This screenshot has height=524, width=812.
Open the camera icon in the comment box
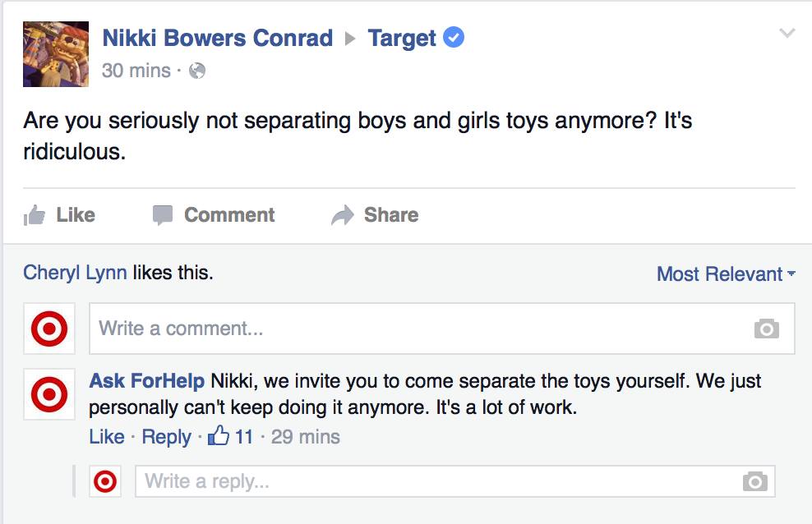(767, 328)
